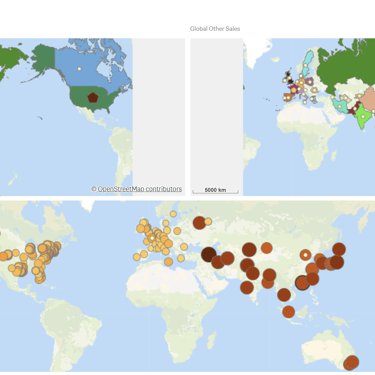Select the darkest brown bubble near Turkey
The image size is (375, 375).
click(x=209, y=254)
